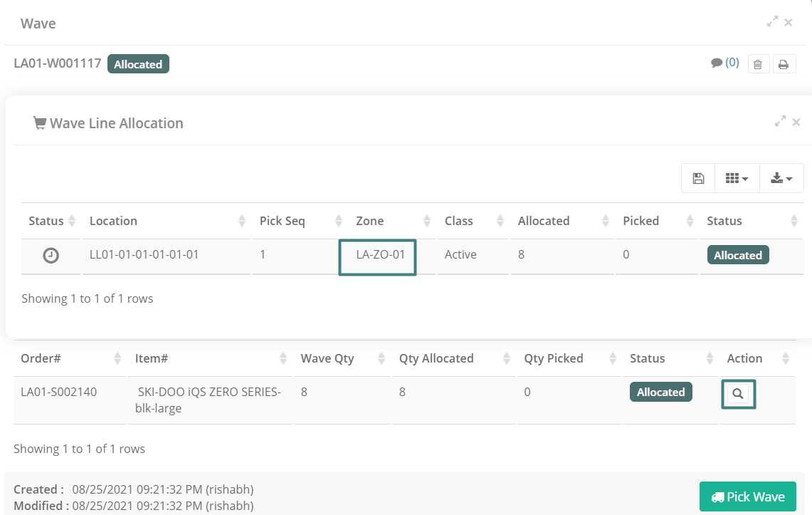Click the Pick Wave button
Viewport: 812px width, 515px height.
tap(748, 497)
